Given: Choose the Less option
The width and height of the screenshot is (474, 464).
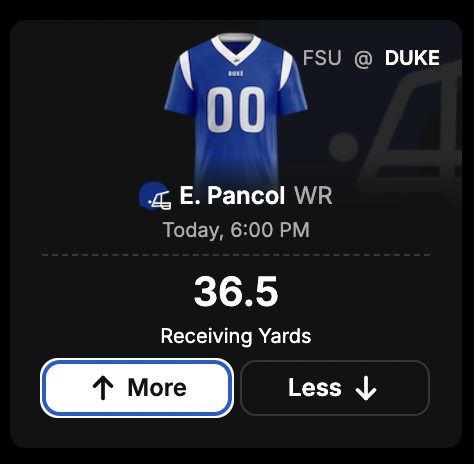Looking at the screenshot, I should click(x=335, y=388).
